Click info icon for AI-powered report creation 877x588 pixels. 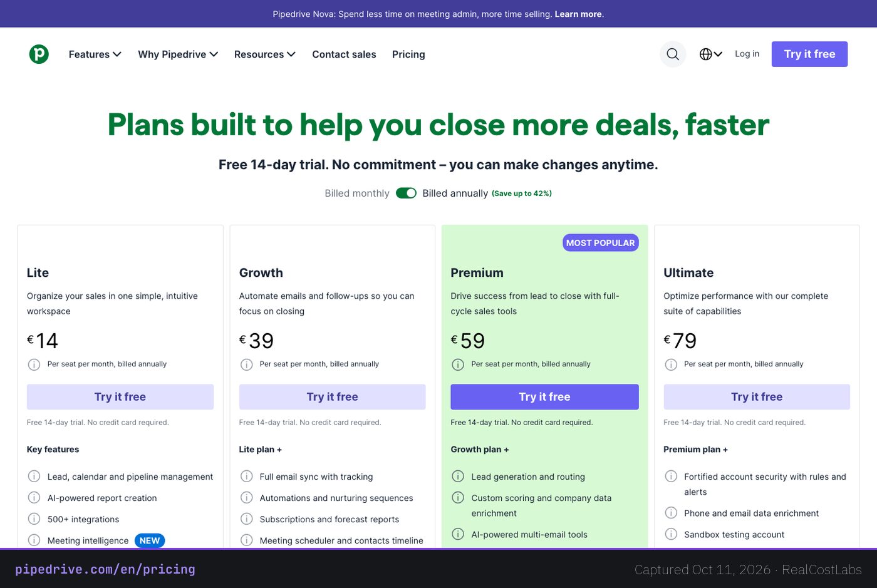pyautogui.click(x=34, y=498)
